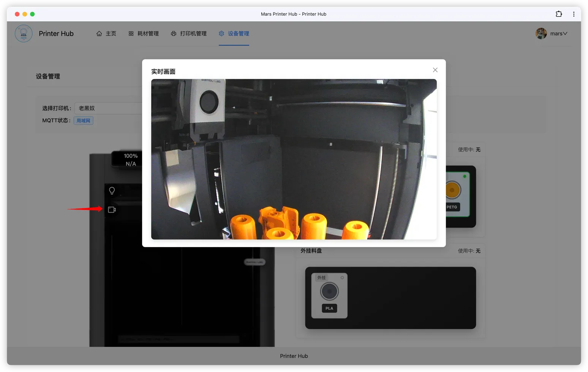Screen dimensions: 588x372
Task: Go to the 打印机管理 tab
Action: pos(189,33)
